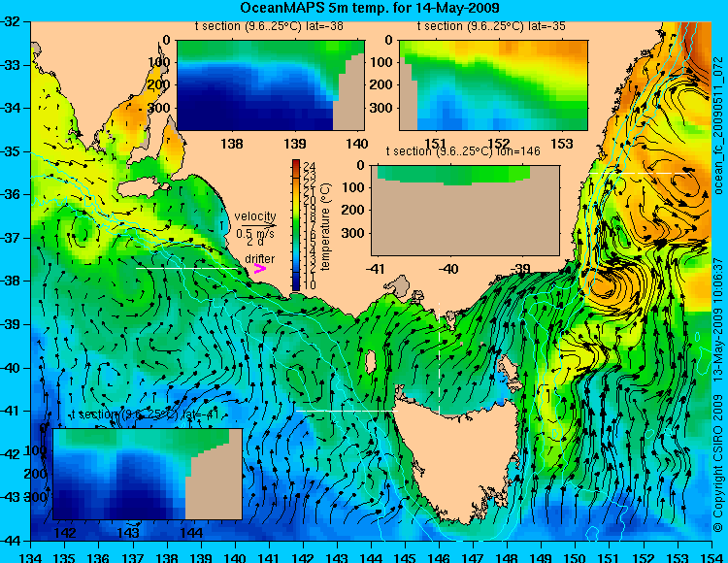728x563 pixels.
Task: Click King Island in Bass Strait
Action: click(x=371, y=361)
